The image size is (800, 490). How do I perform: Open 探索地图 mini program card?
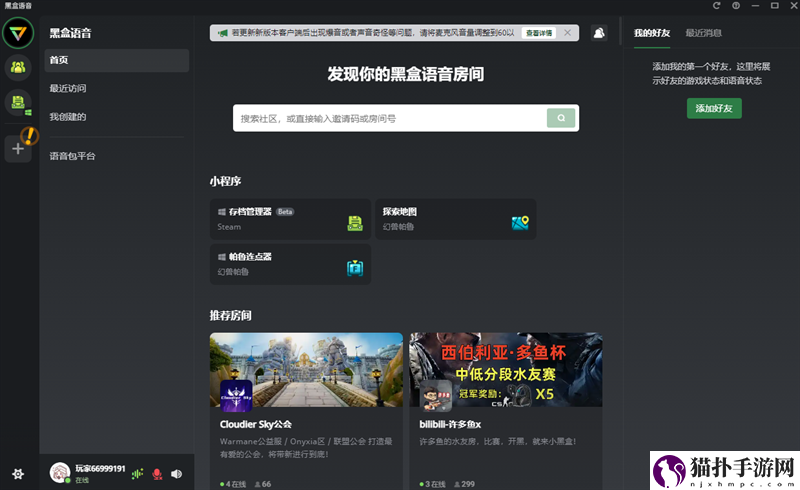(456, 219)
